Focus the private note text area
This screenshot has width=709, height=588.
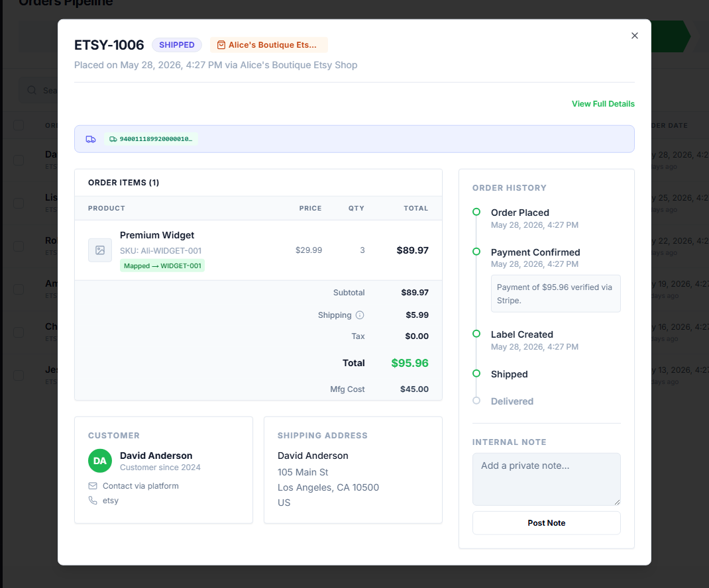click(x=546, y=479)
